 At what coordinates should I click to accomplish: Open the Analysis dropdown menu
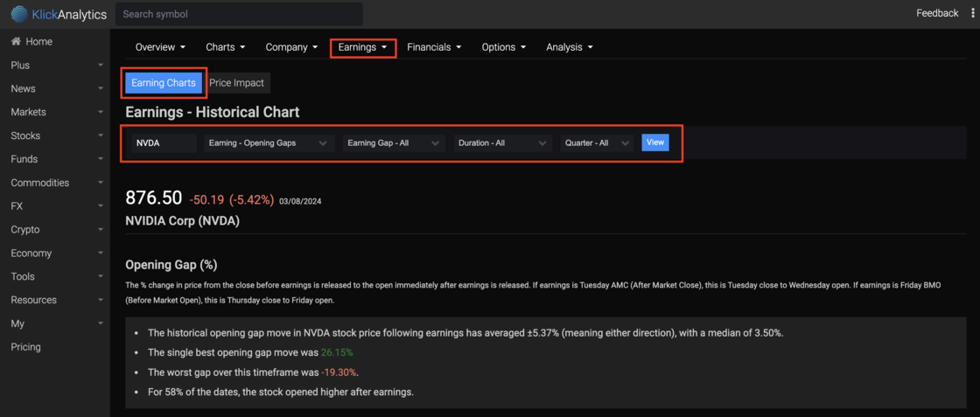(x=570, y=47)
